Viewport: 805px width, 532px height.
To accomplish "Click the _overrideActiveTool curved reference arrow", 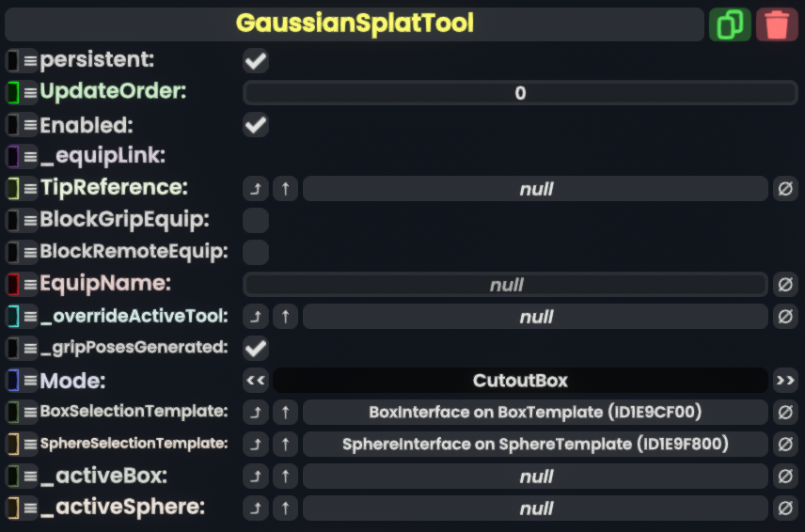I will [x=255, y=317].
